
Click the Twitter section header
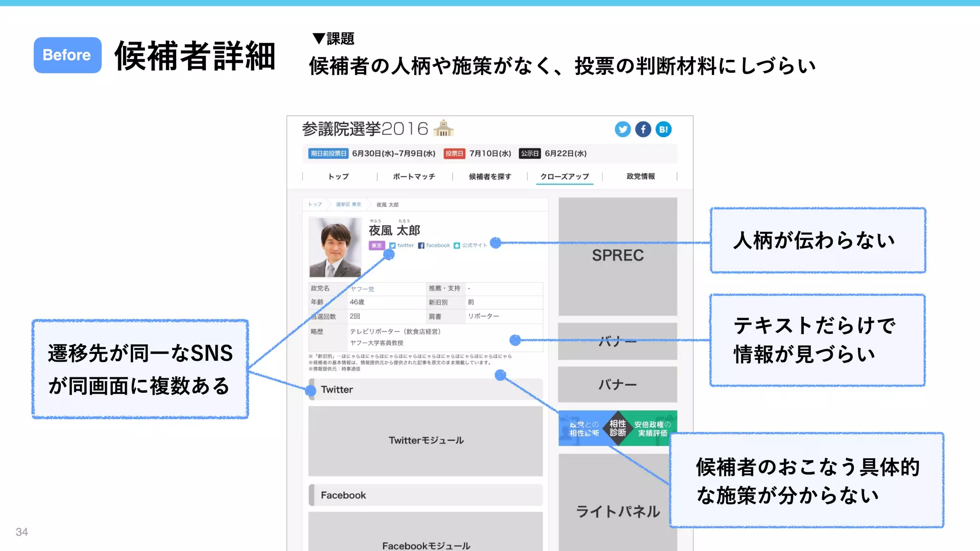tap(425, 389)
